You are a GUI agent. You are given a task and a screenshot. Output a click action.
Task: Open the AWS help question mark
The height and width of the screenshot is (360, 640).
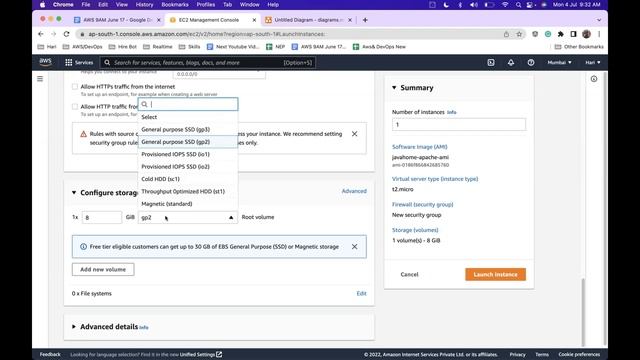tap(531, 62)
